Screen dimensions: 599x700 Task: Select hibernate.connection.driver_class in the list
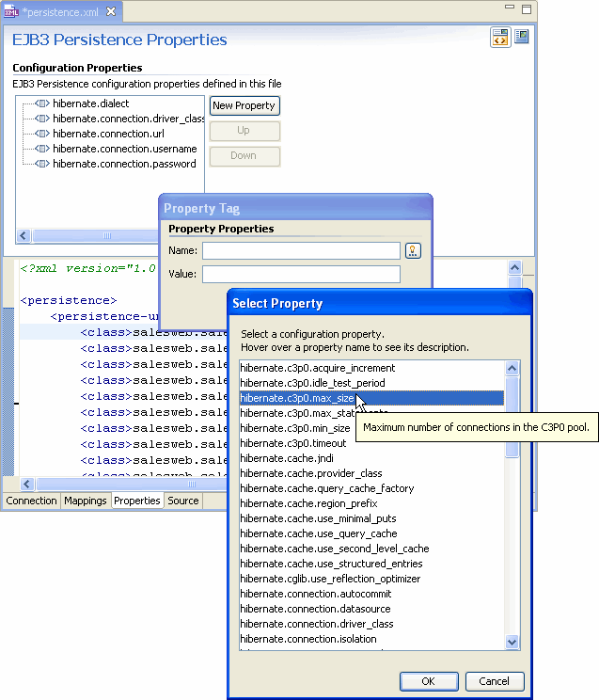pyautogui.click(x=371, y=624)
